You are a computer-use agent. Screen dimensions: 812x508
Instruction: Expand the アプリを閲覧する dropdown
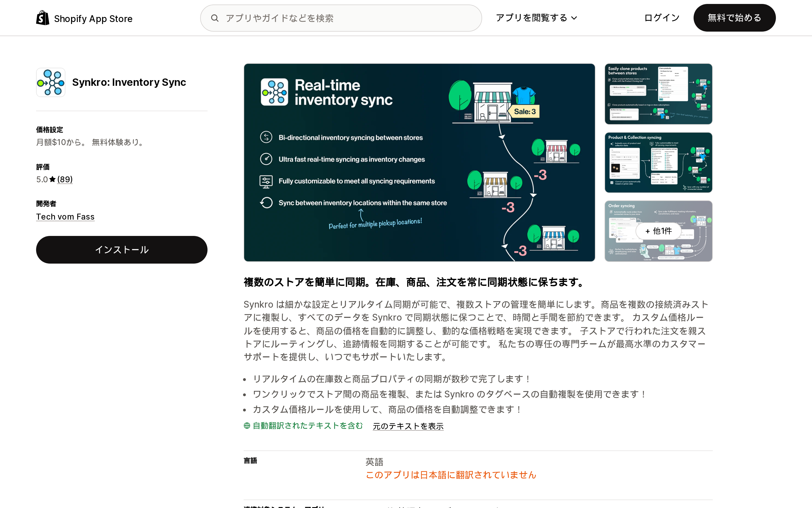(536, 18)
